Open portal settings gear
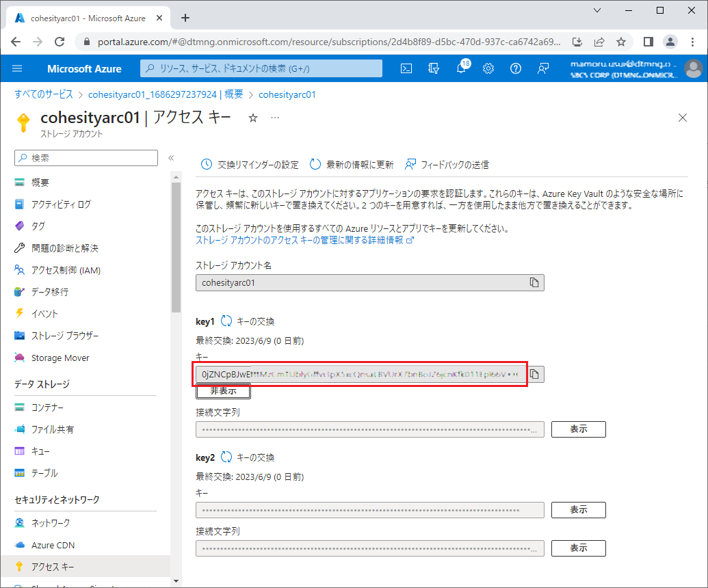Viewport: 708px width, 588px height. (488, 68)
